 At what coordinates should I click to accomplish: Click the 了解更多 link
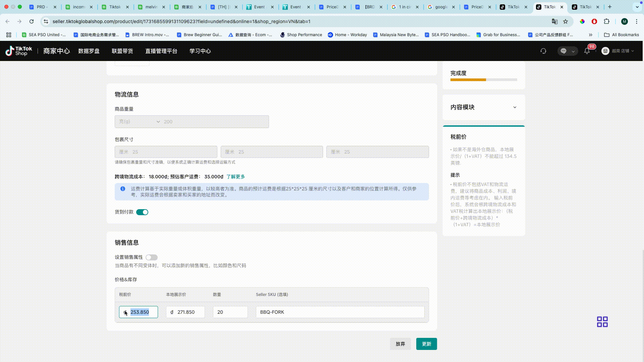[235, 177]
